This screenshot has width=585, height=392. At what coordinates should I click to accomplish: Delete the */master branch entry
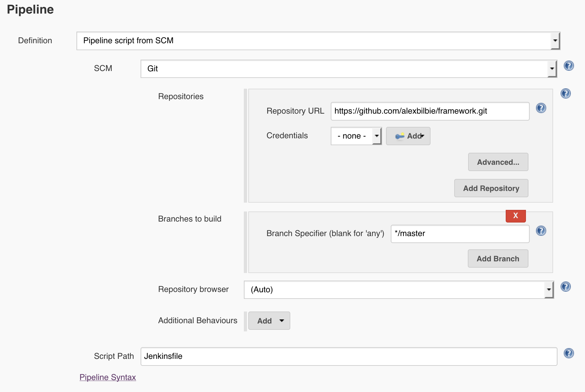point(516,216)
